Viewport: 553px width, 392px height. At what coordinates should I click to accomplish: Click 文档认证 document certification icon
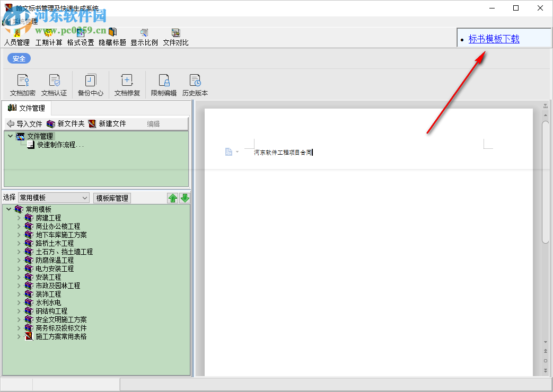pos(54,85)
